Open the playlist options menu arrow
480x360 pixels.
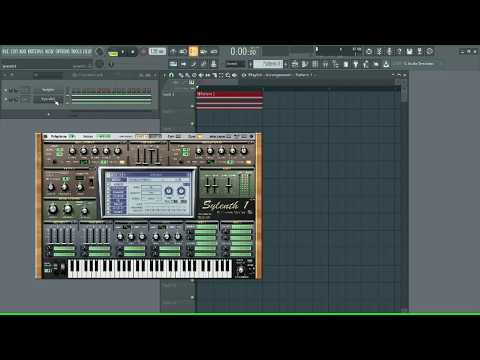click(164, 75)
